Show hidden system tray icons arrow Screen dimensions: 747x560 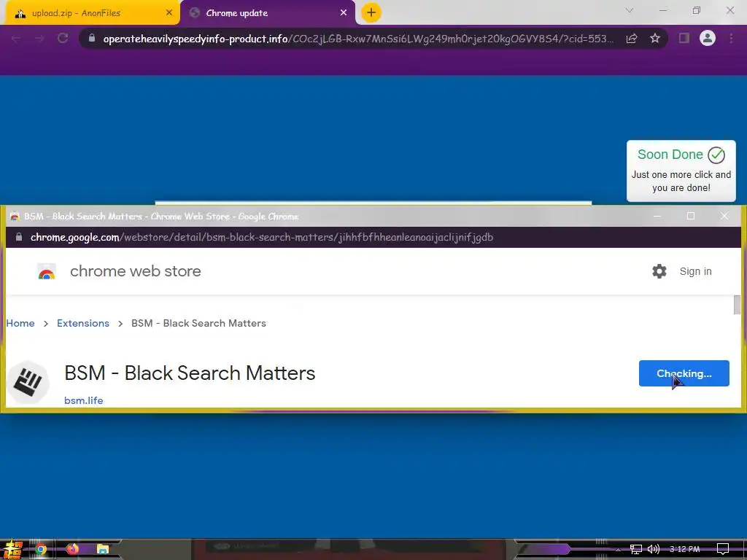click(619, 550)
